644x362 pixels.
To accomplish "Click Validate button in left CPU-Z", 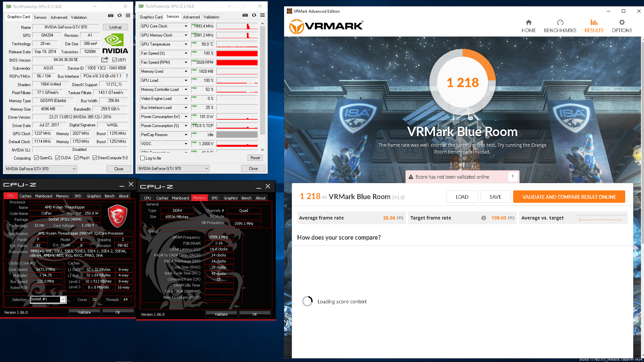I will tap(84, 312).
